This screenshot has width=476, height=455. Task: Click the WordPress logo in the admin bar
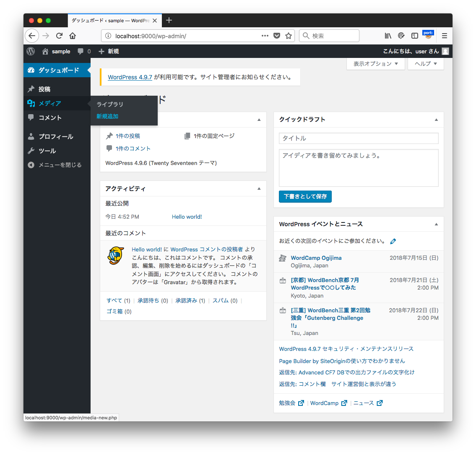tap(30, 51)
